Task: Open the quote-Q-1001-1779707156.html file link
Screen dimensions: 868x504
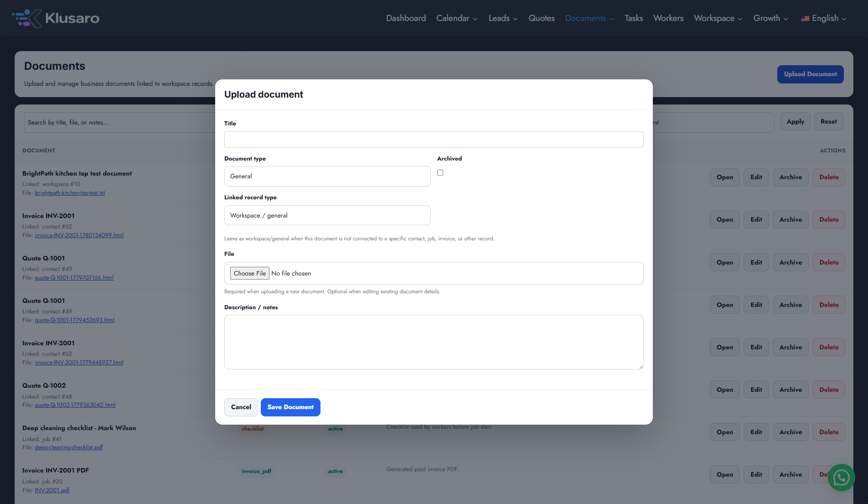Action: [x=74, y=278]
